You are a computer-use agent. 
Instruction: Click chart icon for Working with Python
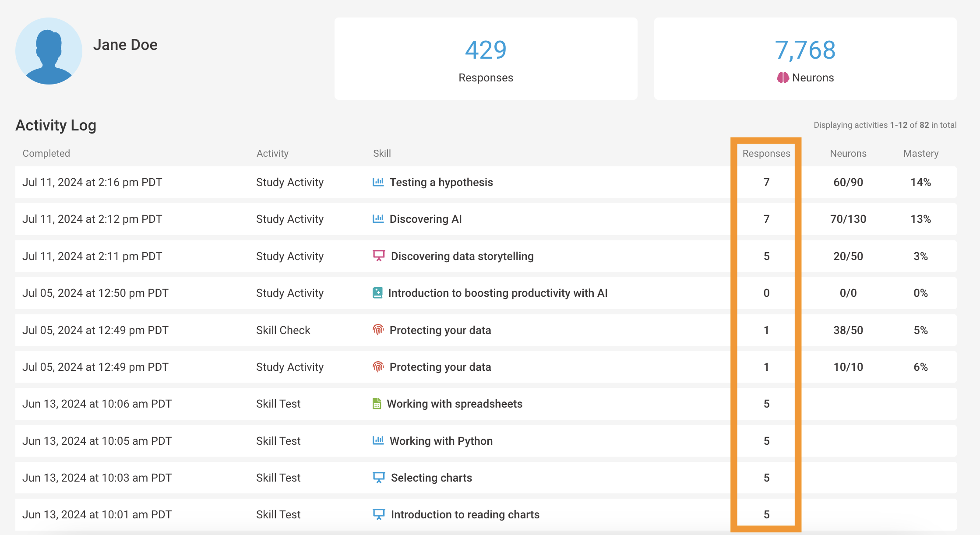(x=378, y=440)
